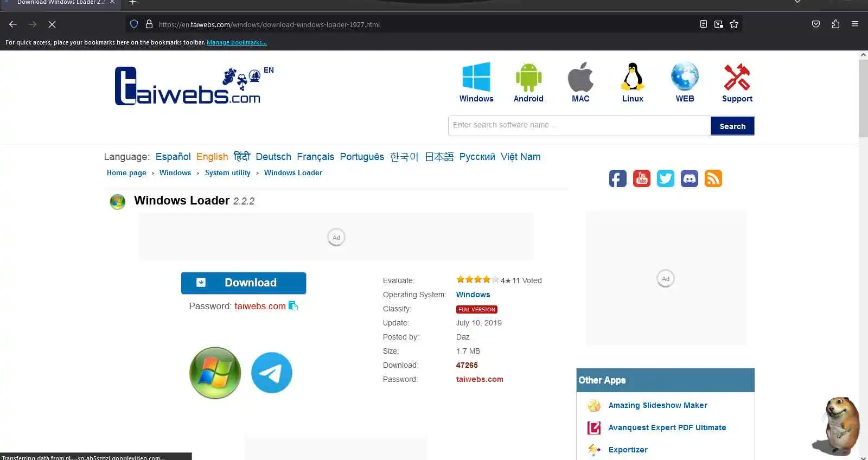
Task: Visit the Twitter profile icon
Action: point(666,178)
